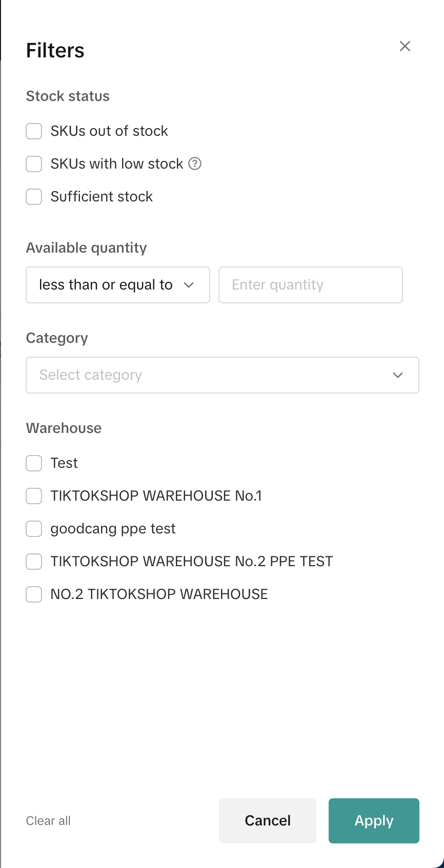Viewport: 444px width, 868px height.
Task: Tick the TIKTOKSHOP WAREHOUSE No.1 checkbox
Action: (34, 496)
